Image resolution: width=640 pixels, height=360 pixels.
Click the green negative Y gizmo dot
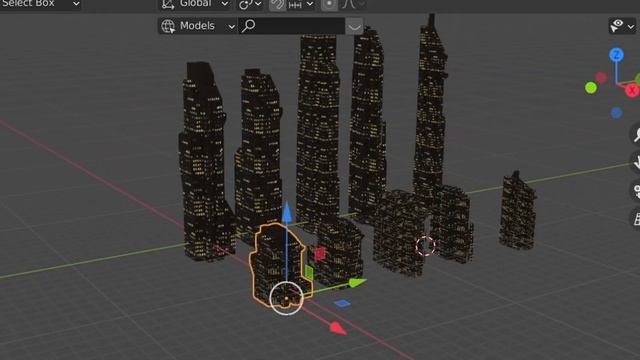pyautogui.click(x=591, y=88)
